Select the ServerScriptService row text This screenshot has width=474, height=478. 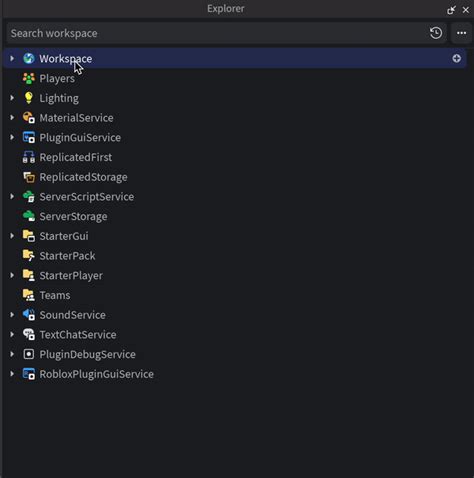coord(87,197)
